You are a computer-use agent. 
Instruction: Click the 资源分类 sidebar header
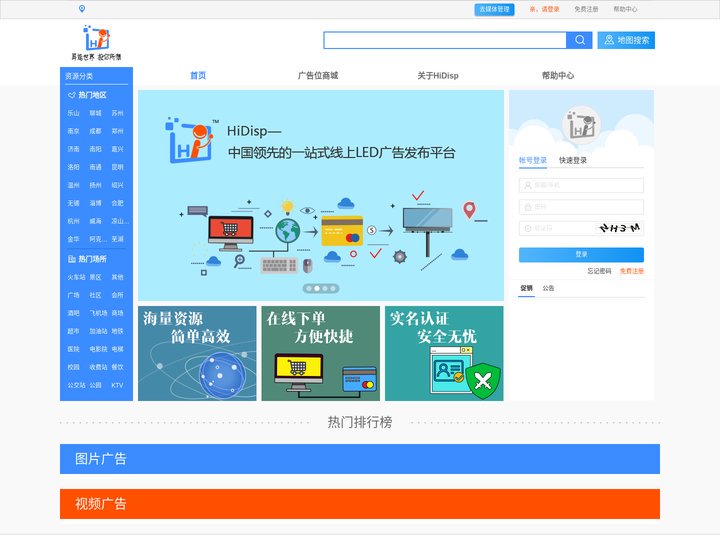click(x=79, y=76)
